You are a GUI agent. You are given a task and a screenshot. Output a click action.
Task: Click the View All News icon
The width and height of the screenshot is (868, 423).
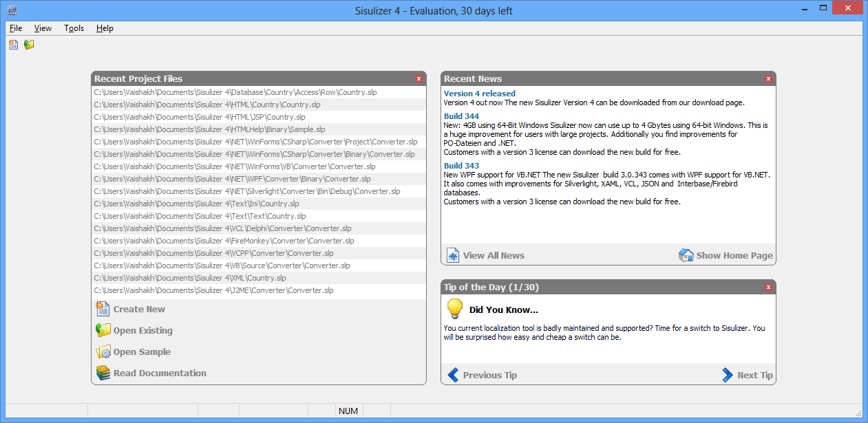click(452, 255)
